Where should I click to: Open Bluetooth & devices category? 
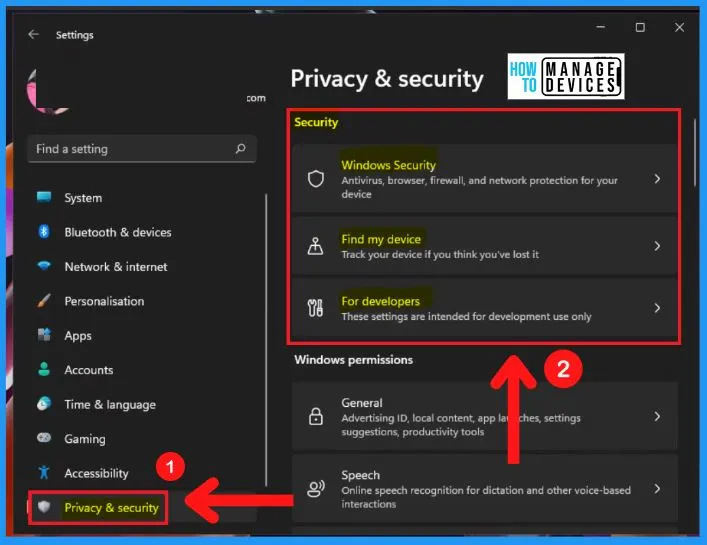[x=118, y=232]
